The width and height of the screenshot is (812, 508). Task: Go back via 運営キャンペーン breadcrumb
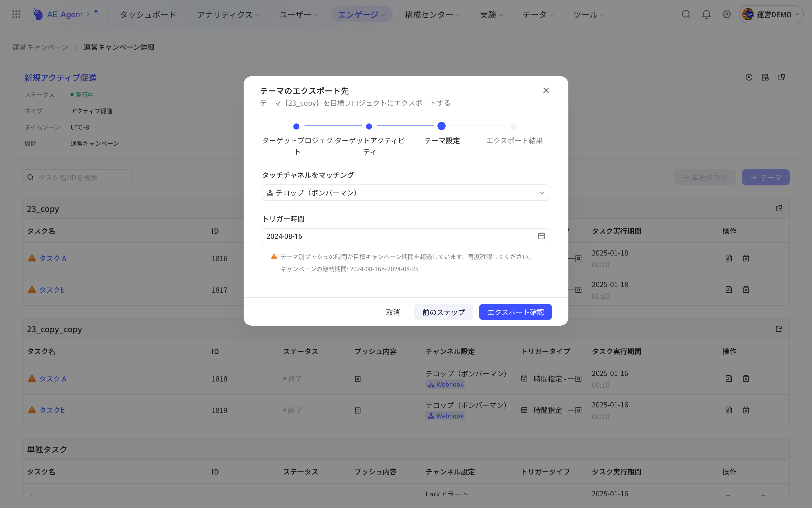[x=40, y=47]
